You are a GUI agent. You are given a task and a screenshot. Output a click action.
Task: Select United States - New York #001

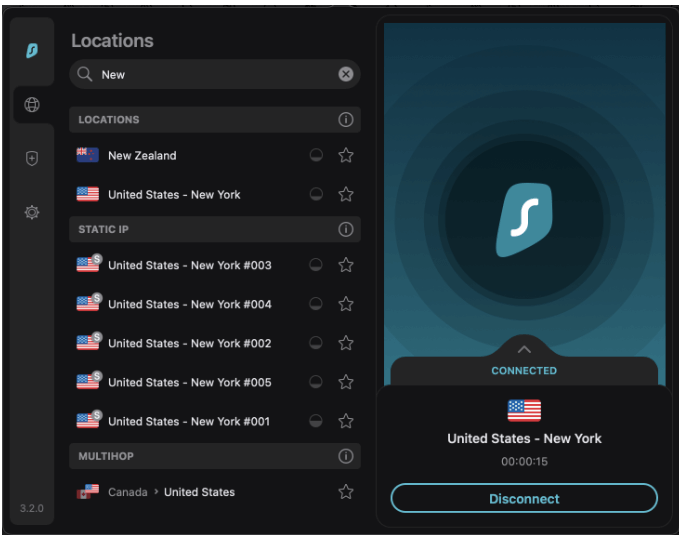tap(215, 421)
